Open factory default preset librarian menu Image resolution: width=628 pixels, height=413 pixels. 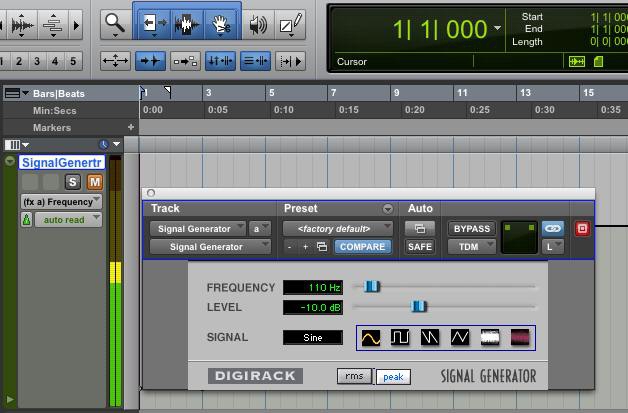(338, 229)
